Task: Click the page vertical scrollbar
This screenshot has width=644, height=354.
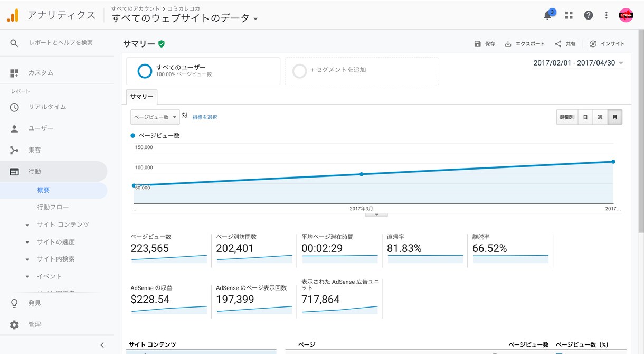Action: (x=641, y=132)
